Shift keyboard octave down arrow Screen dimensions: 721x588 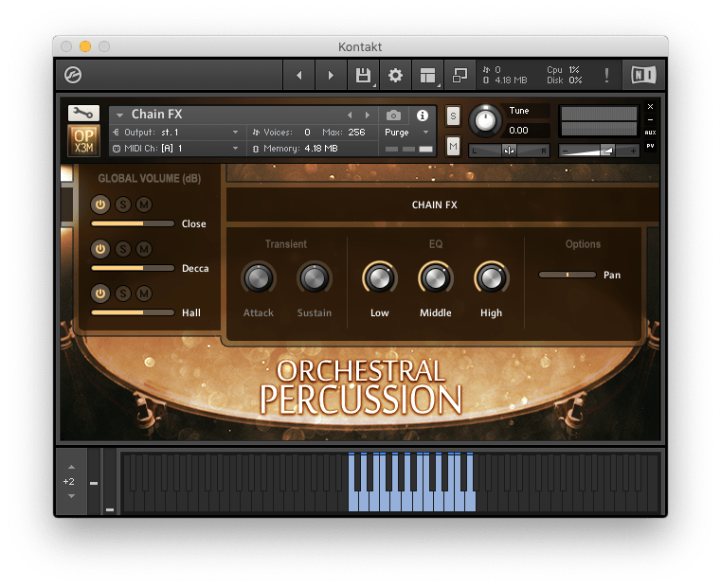click(71, 496)
